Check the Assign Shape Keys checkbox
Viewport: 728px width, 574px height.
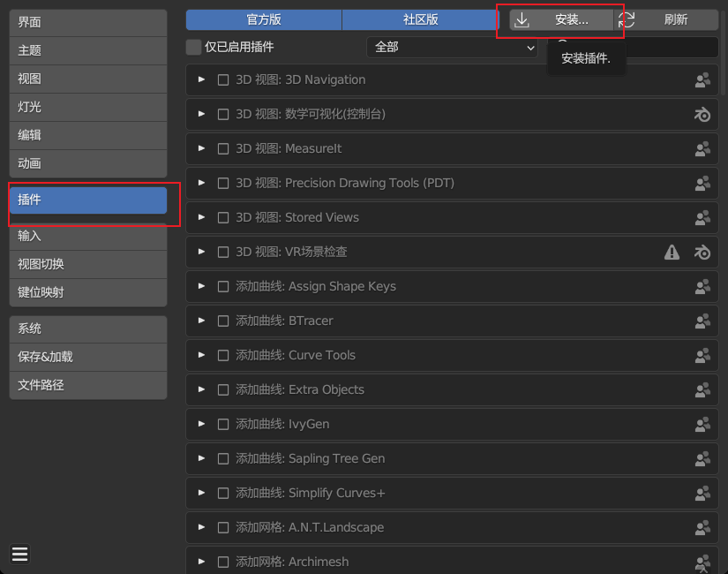click(x=223, y=286)
